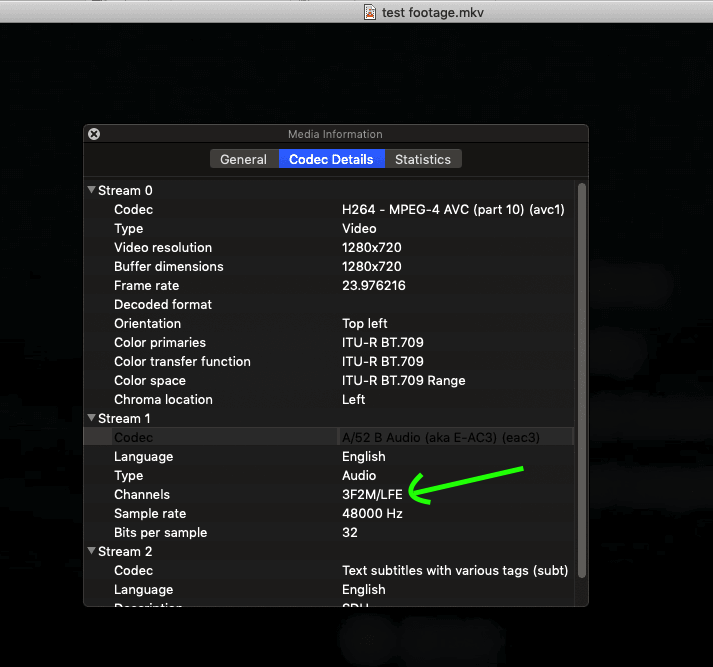Close the Media Information window

pos(94,134)
